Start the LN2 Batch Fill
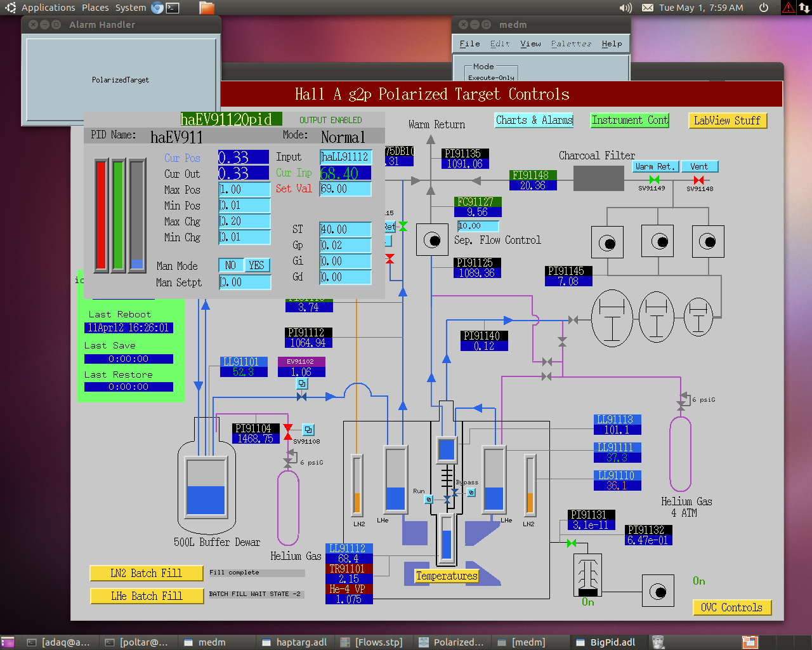The image size is (812, 650). tap(147, 573)
